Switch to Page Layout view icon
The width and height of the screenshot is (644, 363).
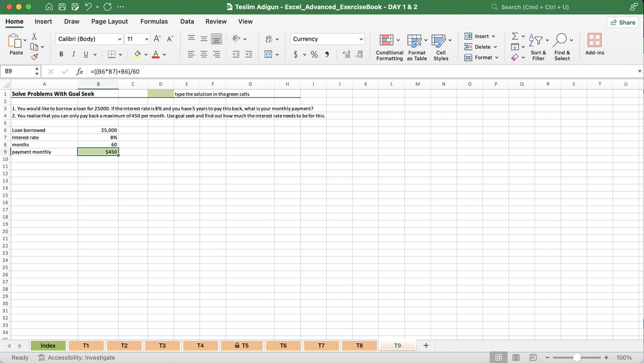pyautogui.click(x=516, y=357)
